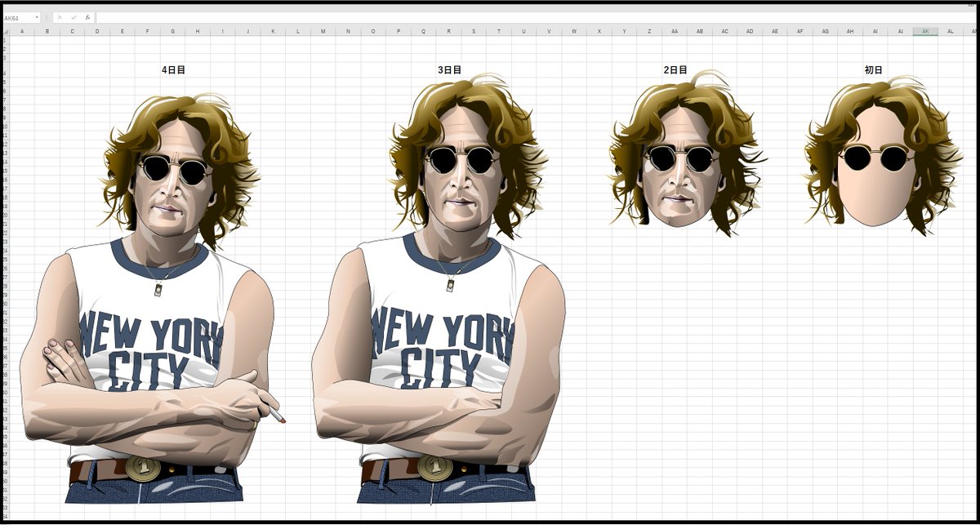
Task: Select column T header
Action: pos(499,32)
